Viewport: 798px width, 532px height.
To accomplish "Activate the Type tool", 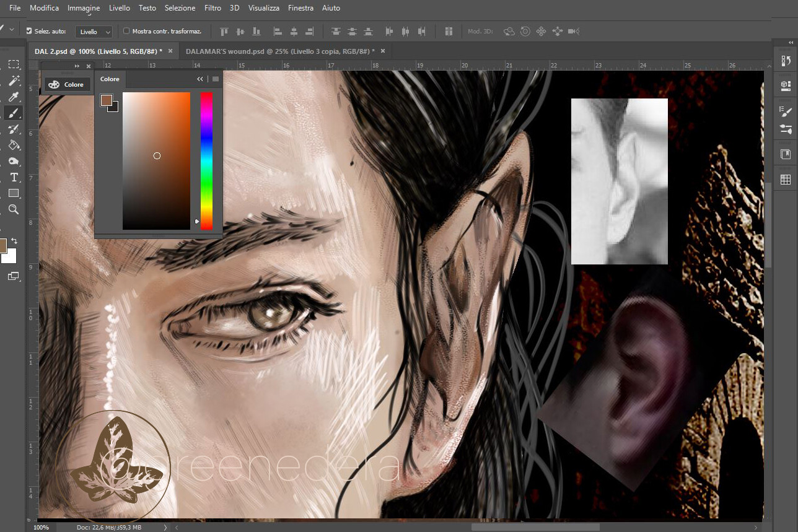I will 14,178.
